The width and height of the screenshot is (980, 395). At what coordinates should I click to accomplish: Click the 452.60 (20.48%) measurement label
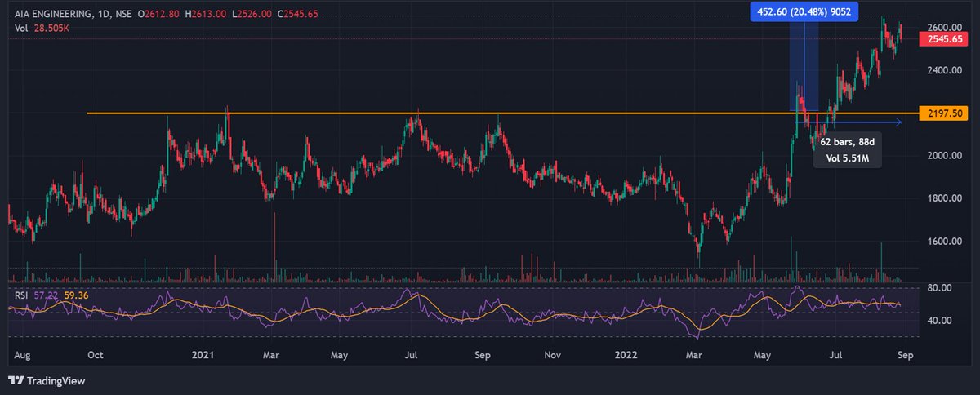point(804,11)
